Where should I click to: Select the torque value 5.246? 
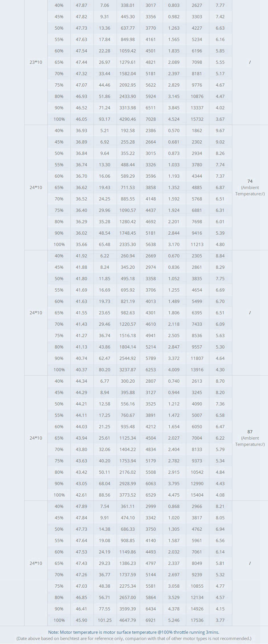coord(174,620)
